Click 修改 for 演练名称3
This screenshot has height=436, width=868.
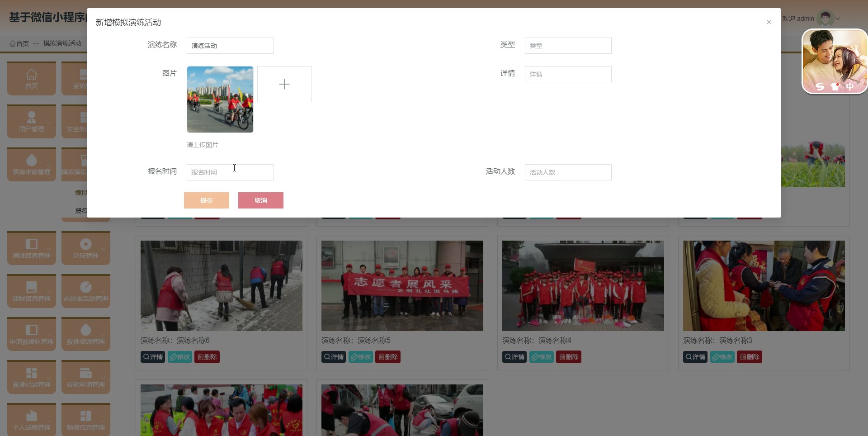click(x=722, y=357)
